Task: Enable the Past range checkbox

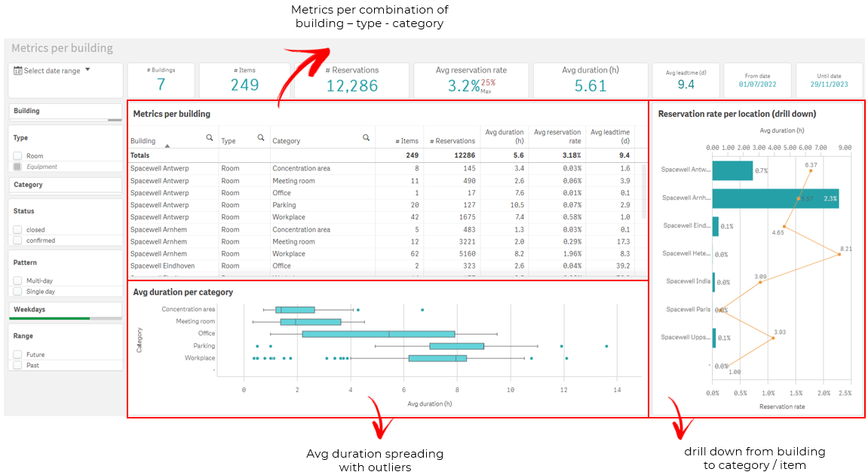Action: 17,366
